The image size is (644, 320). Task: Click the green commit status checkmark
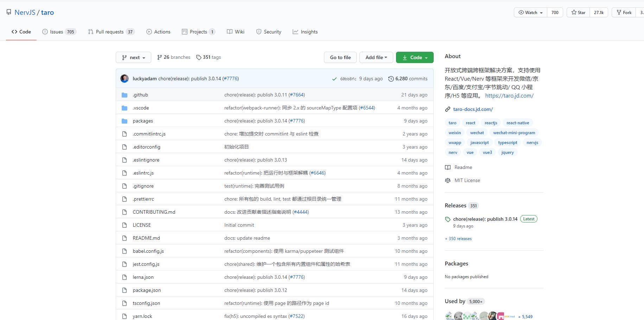click(334, 79)
